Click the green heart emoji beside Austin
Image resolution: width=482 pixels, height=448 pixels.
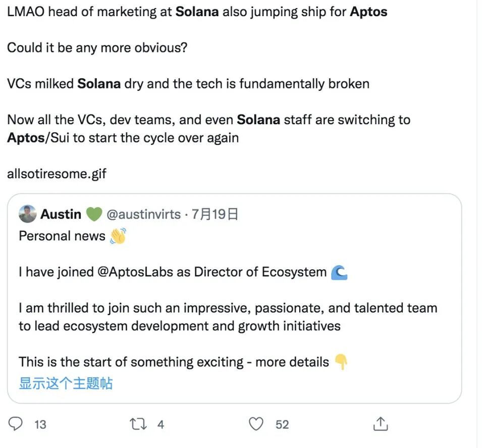click(94, 215)
